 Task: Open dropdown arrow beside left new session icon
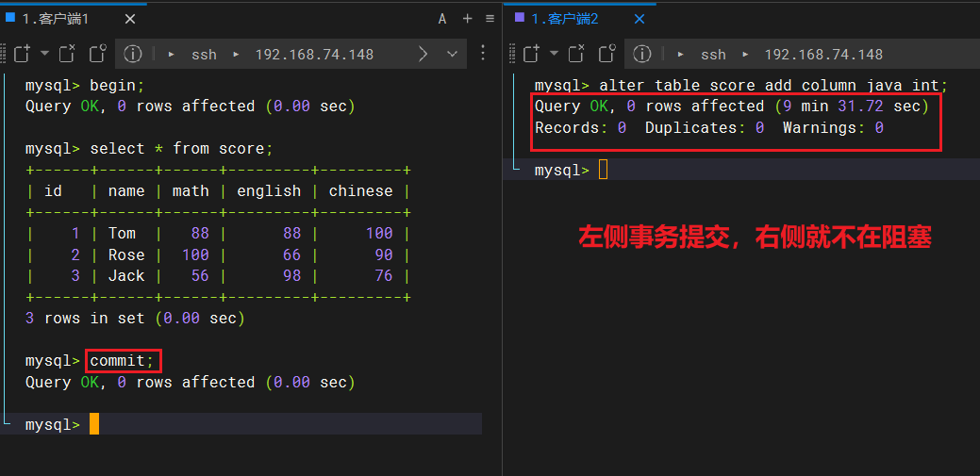click(44, 53)
